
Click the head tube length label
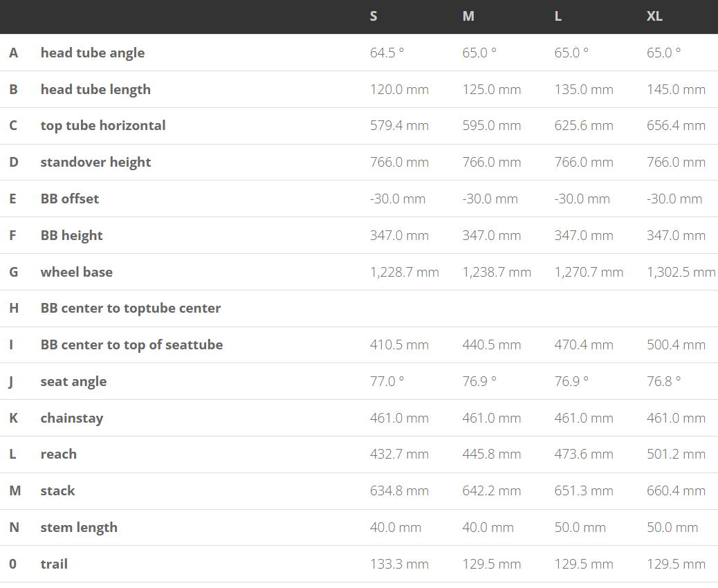tap(95, 89)
